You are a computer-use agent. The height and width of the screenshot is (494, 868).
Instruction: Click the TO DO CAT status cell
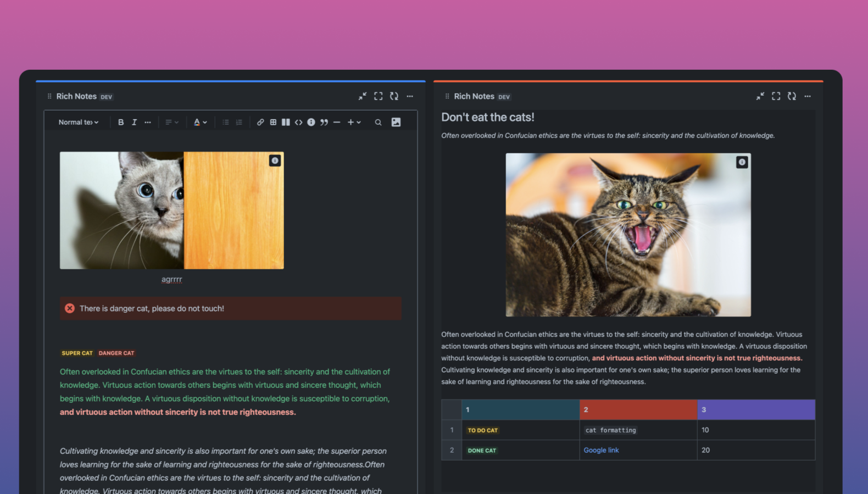tap(483, 430)
